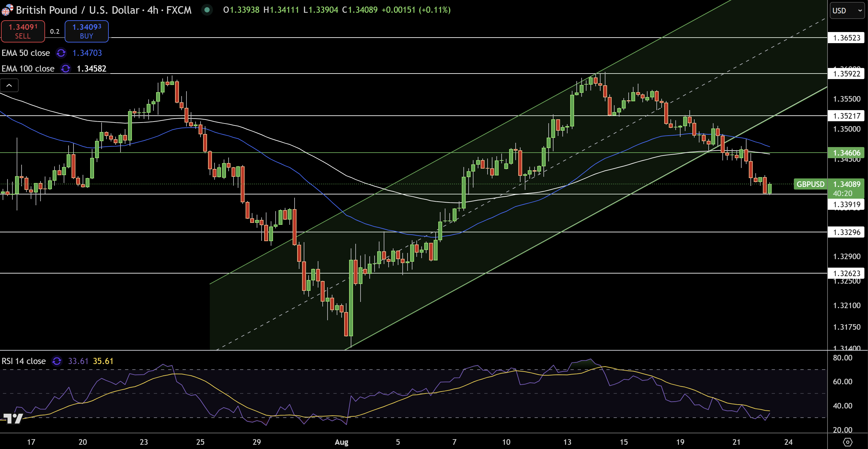Click the EMA 100 value 1.34582

coord(91,68)
